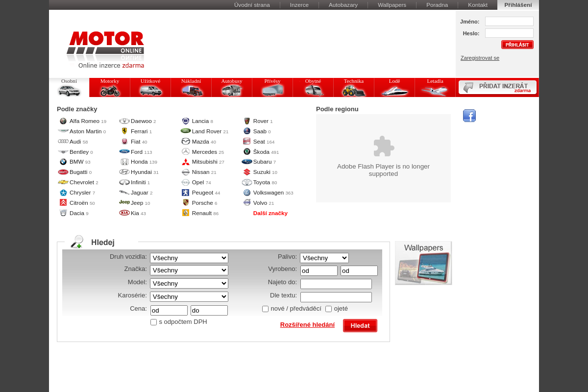The width and height of the screenshot is (588, 392).
Task: Click the Volkswagen brand logo
Action: (x=246, y=193)
